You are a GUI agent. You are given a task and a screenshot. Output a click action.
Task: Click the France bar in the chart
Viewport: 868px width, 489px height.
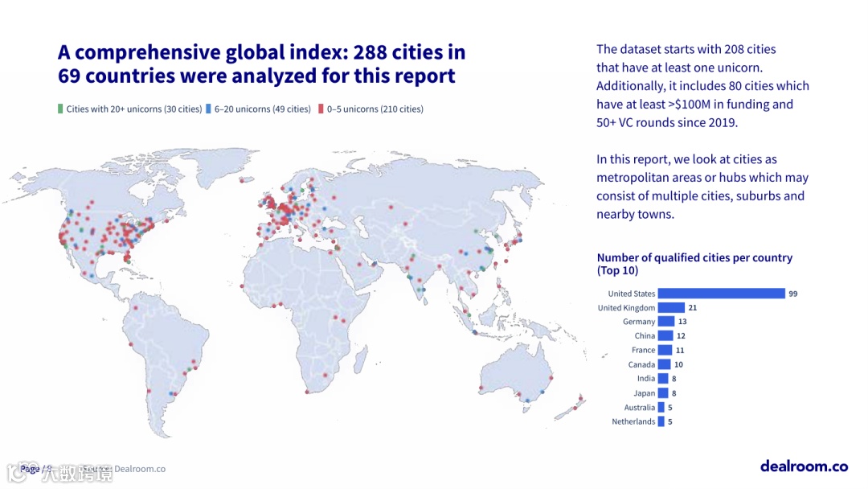click(x=665, y=350)
